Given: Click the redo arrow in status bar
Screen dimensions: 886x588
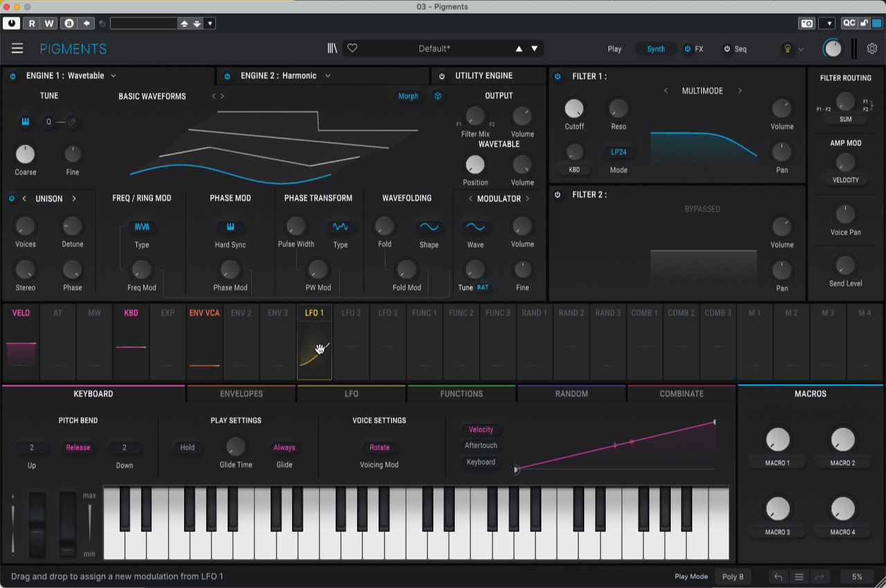Looking at the screenshot, I should [819, 577].
